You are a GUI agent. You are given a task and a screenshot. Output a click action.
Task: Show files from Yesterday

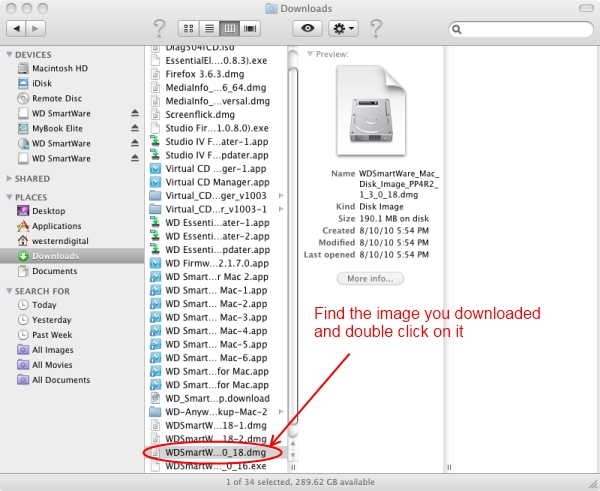pyautogui.click(x=44, y=320)
